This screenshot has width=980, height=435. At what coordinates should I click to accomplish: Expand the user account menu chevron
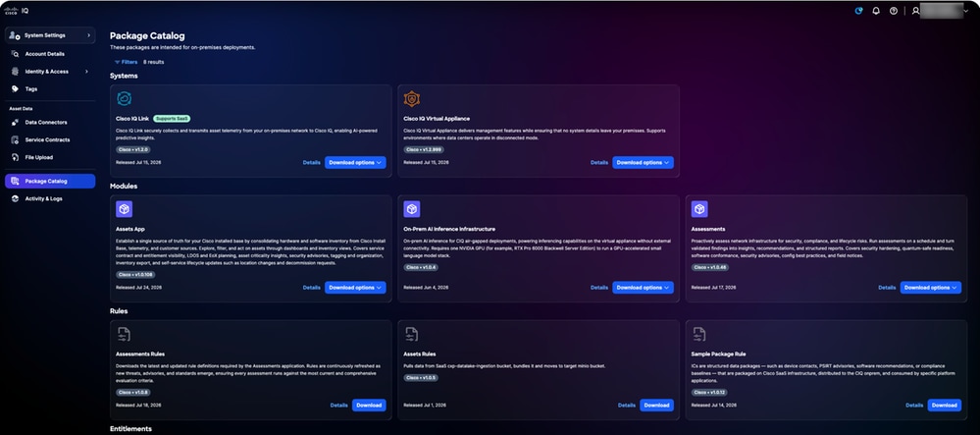[x=965, y=11]
